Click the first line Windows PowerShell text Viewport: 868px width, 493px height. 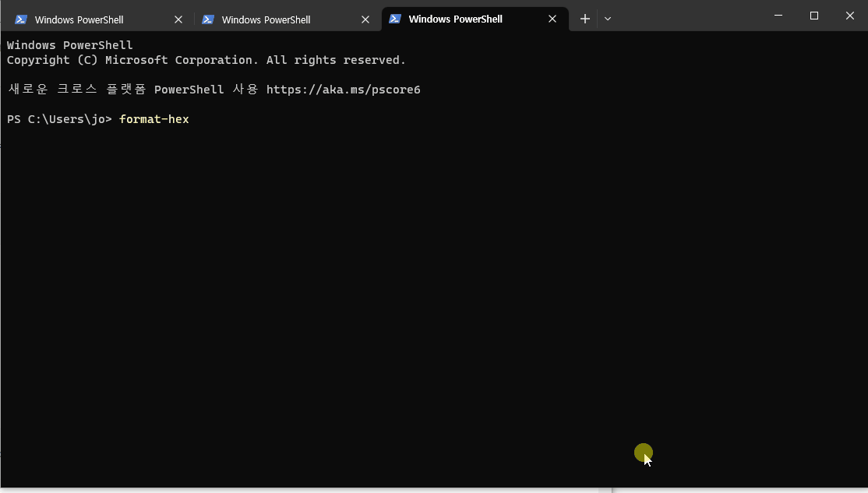pyautogui.click(x=70, y=45)
